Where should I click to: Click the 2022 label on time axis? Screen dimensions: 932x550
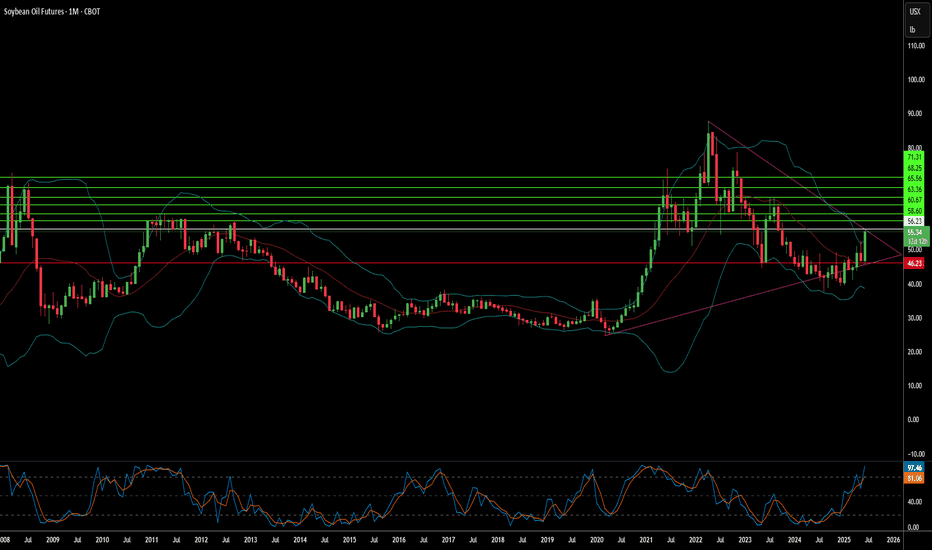695,540
